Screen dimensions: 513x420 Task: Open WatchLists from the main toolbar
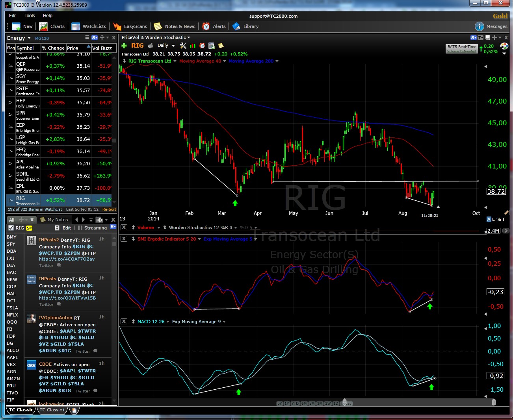(x=89, y=26)
